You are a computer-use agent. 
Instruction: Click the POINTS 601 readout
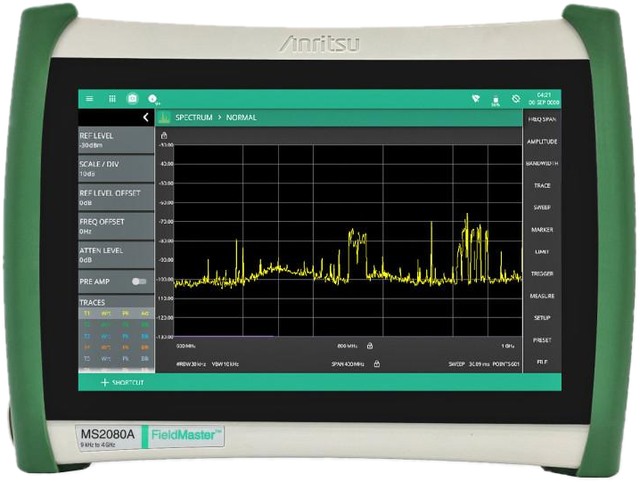click(x=506, y=364)
